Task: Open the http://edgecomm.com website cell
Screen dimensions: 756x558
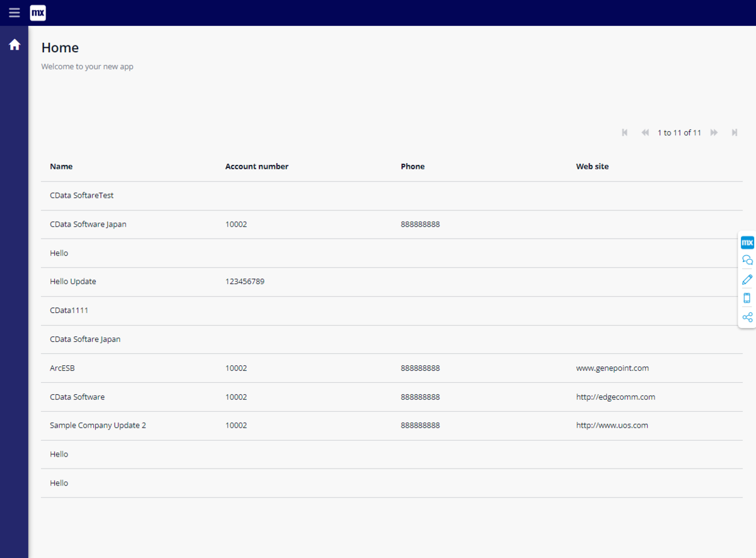Action: [x=616, y=397]
